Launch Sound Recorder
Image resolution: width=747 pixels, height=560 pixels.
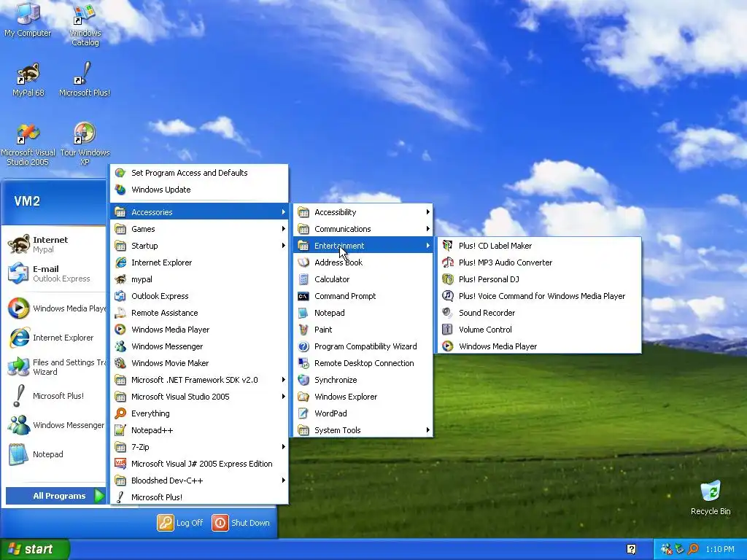[x=539, y=313]
